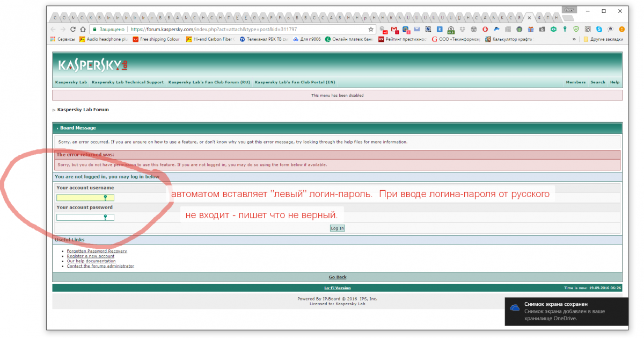The height and width of the screenshot is (338, 644).
Task: Close the active browser tab
Action: 529,17
